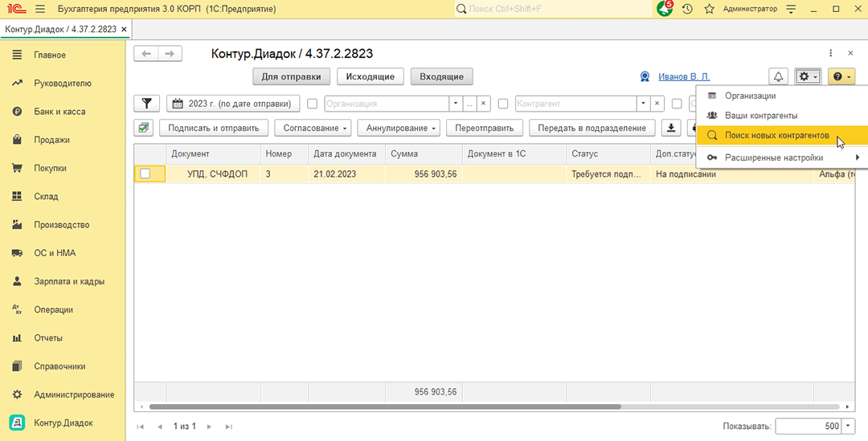The height and width of the screenshot is (441, 868).
Task: Open the history clock icon
Action: 687,9
